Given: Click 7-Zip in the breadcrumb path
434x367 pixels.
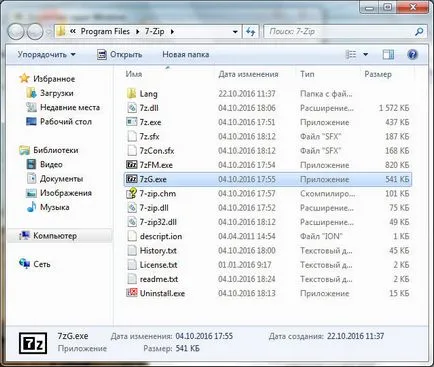Looking at the screenshot, I should (154, 31).
